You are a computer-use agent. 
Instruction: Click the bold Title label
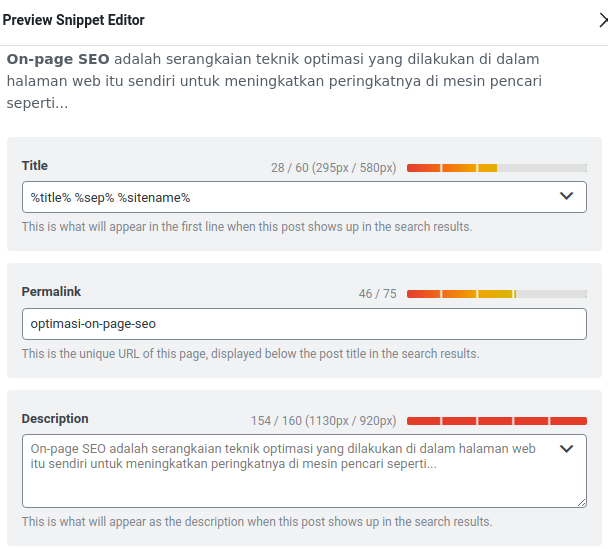[x=35, y=166]
